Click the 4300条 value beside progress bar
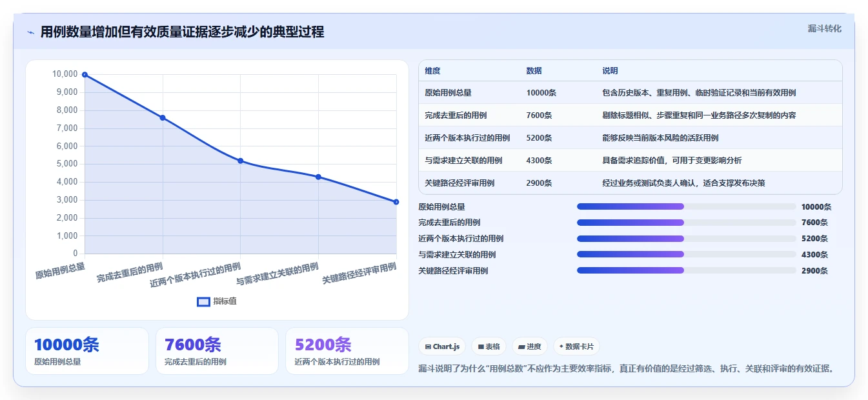Screen dimensions: 868x400 (814, 255)
